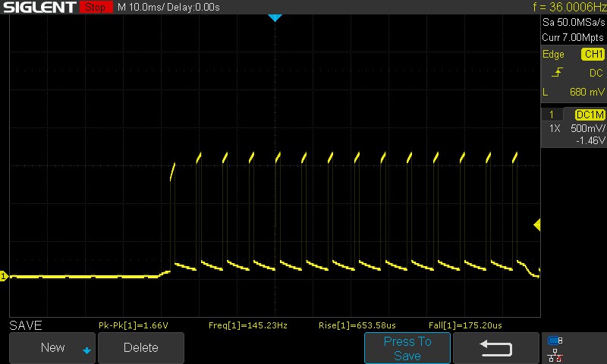This screenshot has height=364, width=607.
Task: Click the Delete button
Action: (141, 348)
